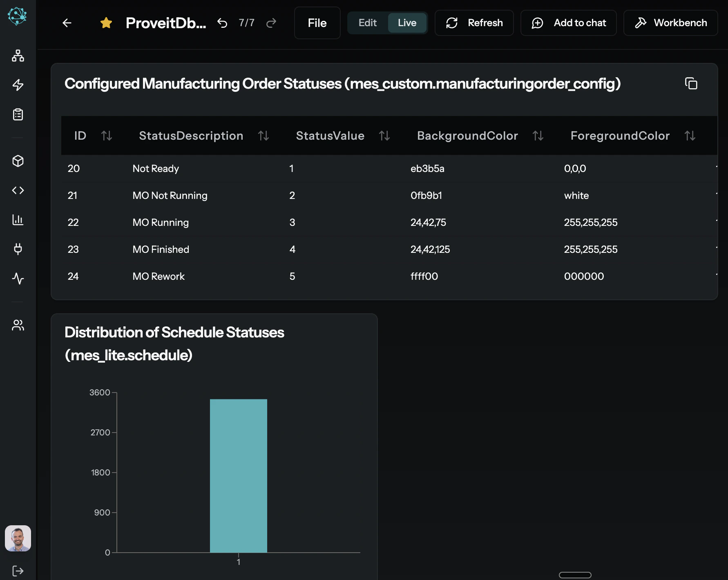Click the undo arrow in the toolbar
The width and height of the screenshot is (728, 580).
[x=222, y=23]
